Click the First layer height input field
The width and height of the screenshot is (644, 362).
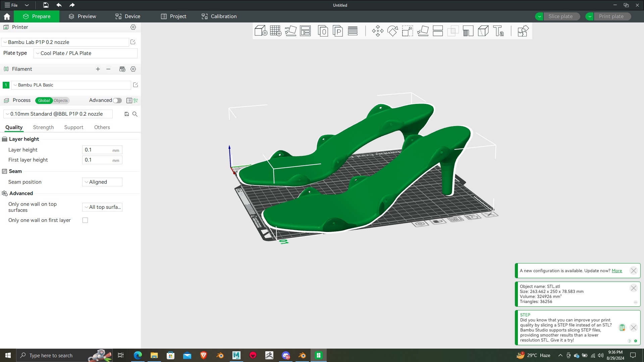(102, 160)
